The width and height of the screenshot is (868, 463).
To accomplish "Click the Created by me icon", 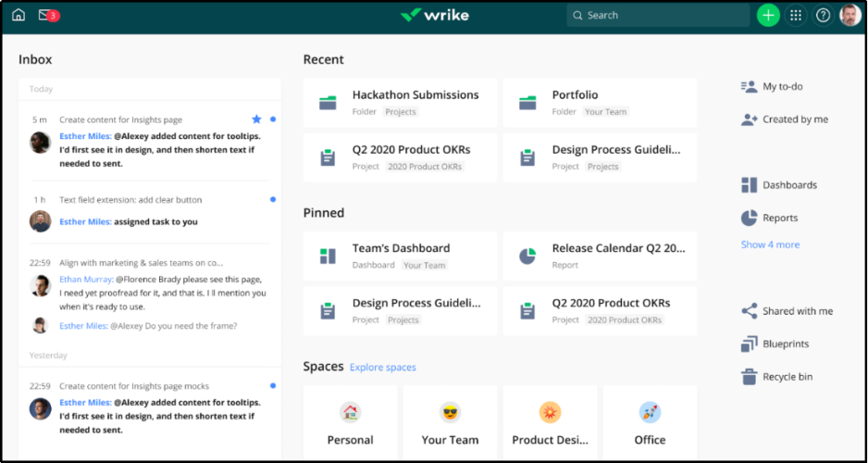I will (749, 119).
